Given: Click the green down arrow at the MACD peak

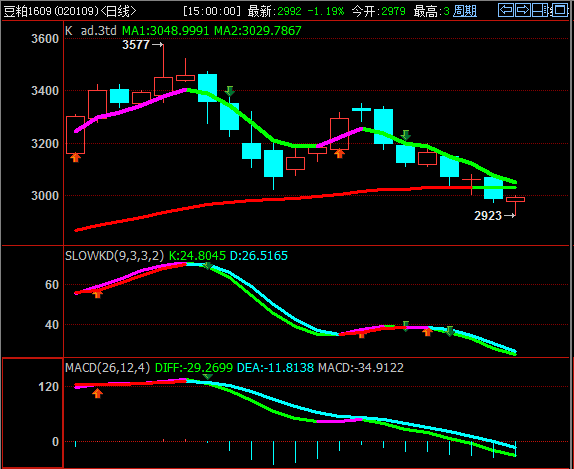Looking at the screenshot, I should 208,376.
